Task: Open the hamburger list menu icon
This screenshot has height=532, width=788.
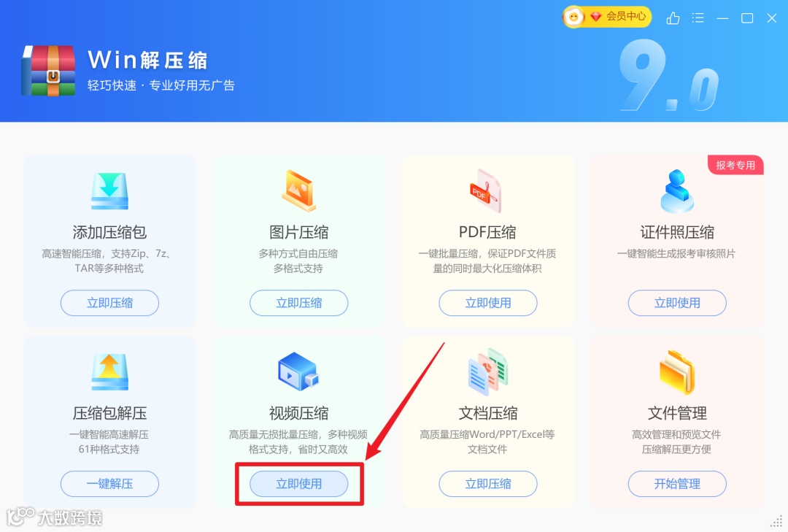Action: coord(698,18)
